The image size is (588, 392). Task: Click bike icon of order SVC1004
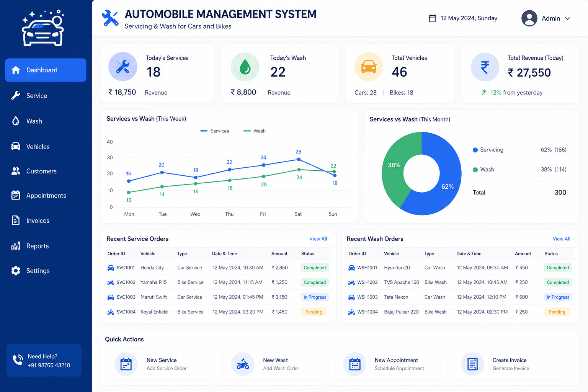(x=111, y=312)
